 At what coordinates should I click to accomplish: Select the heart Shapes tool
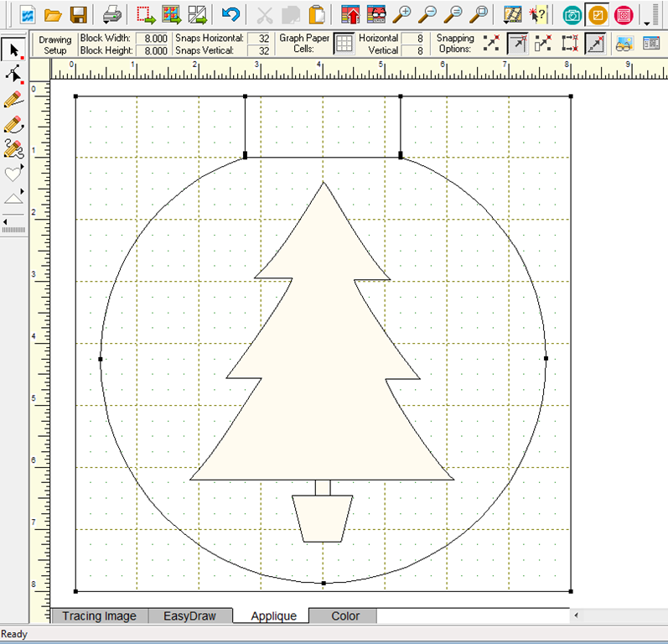click(x=13, y=174)
